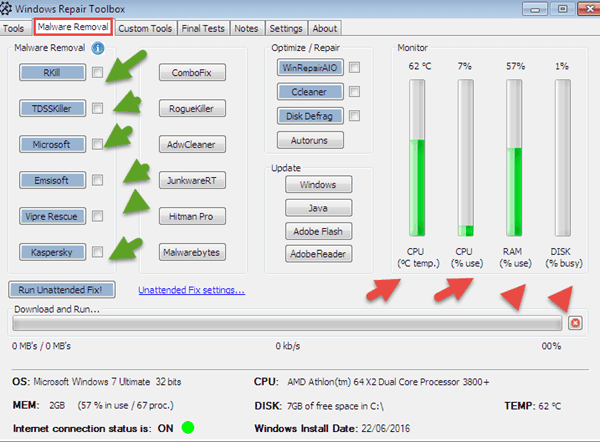Click the 'AMD Athlon(tm) 64 X2' CPU text
This screenshot has height=442, width=600.
pyautogui.click(x=388, y=382)
